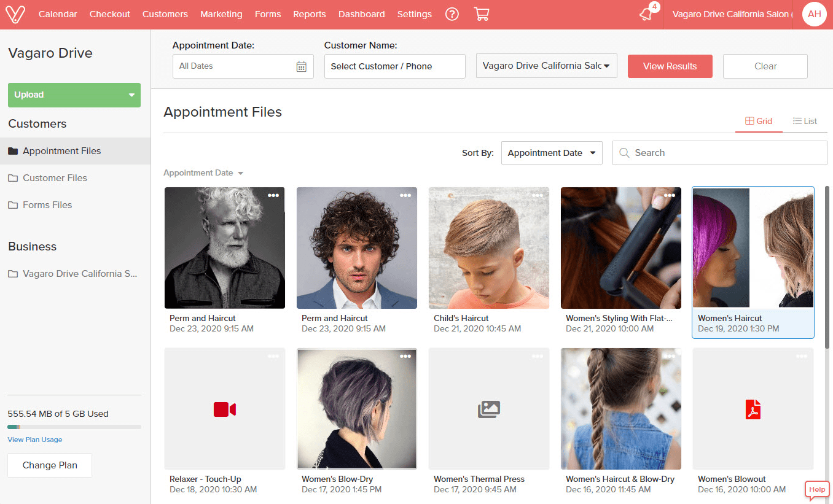Screen dimensions: 833x504
Task: Click the 555.54 MB of 5 GB Used text
Action: coord(58,414)
